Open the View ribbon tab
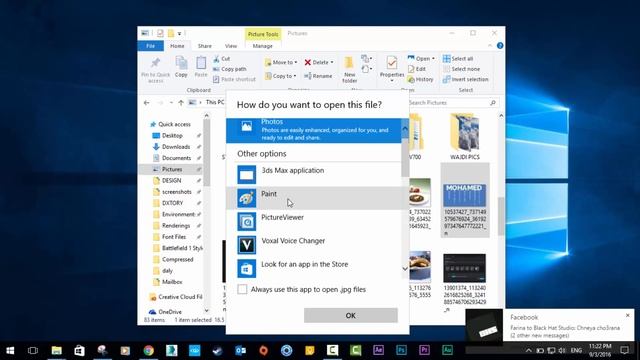 click(x=231, y=46)
